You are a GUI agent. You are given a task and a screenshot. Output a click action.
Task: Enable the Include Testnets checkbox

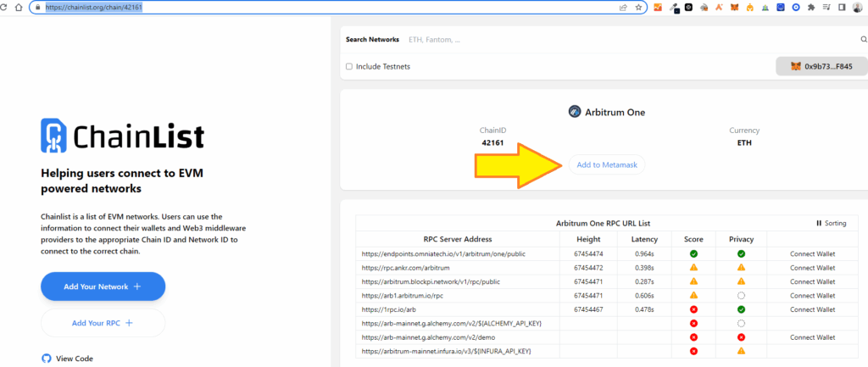(x=349, y=66)
